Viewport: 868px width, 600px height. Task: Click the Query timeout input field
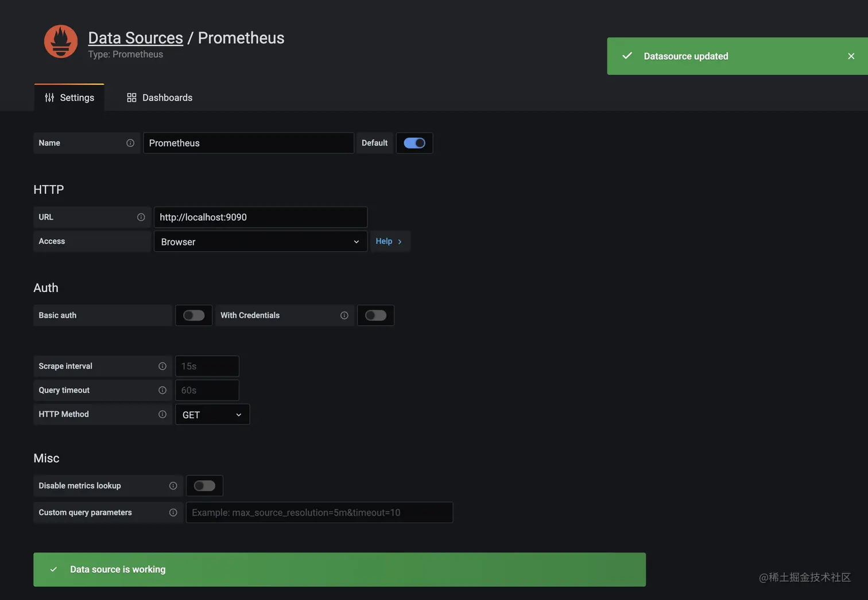(207, 390)
